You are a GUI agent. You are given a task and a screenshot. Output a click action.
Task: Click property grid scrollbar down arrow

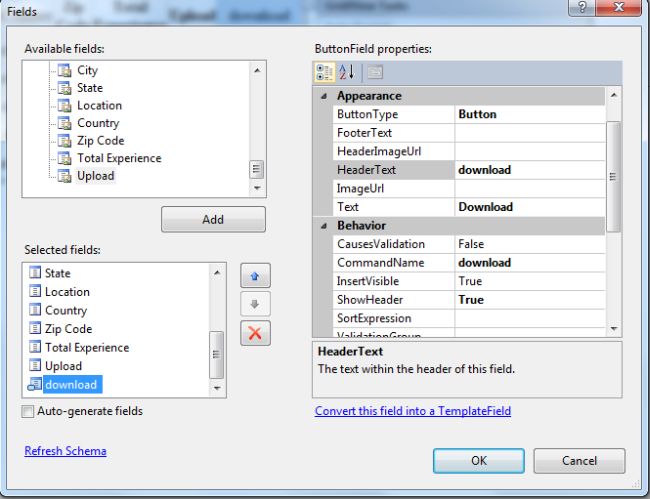(614, 329)
